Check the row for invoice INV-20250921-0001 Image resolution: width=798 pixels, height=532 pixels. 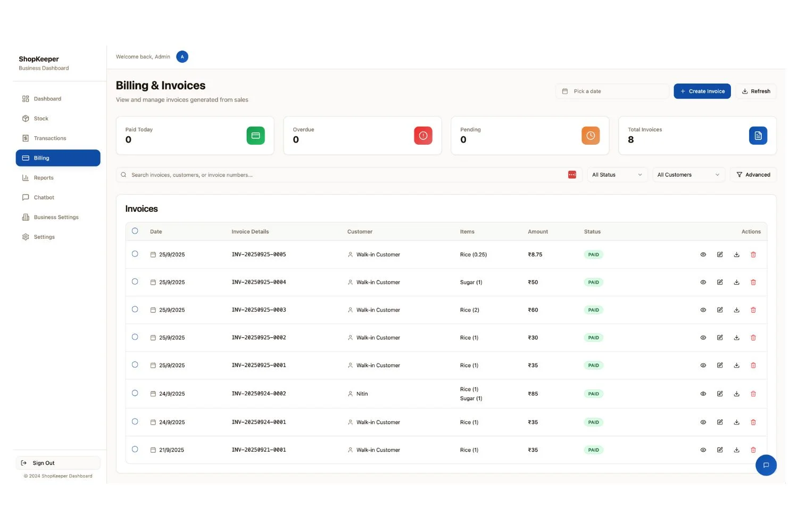pos(135,450)
